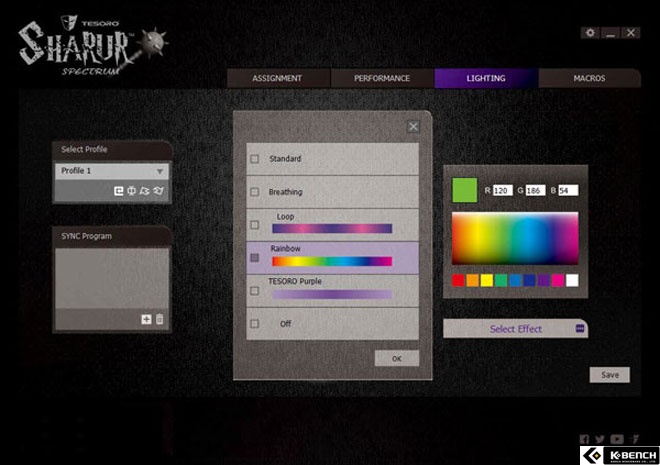The height and width of the screenshot is (465, 660).
Task: Click the Off effect label
Action: click(x=285, y=324)
